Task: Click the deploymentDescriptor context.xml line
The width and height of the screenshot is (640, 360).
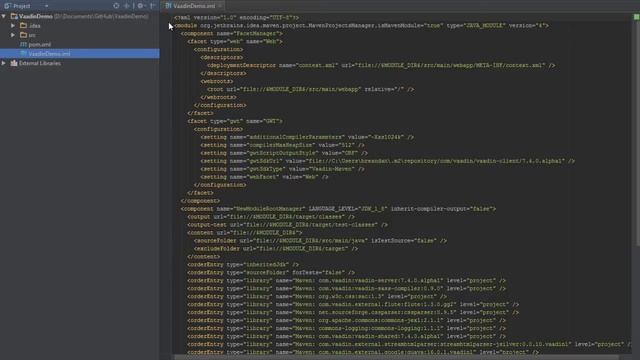Action: 381,65
